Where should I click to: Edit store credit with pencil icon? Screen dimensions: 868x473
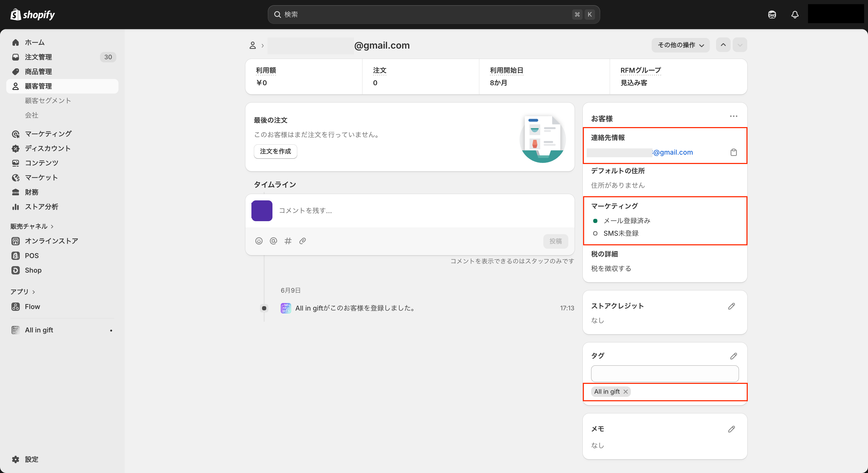coord(731,306)
